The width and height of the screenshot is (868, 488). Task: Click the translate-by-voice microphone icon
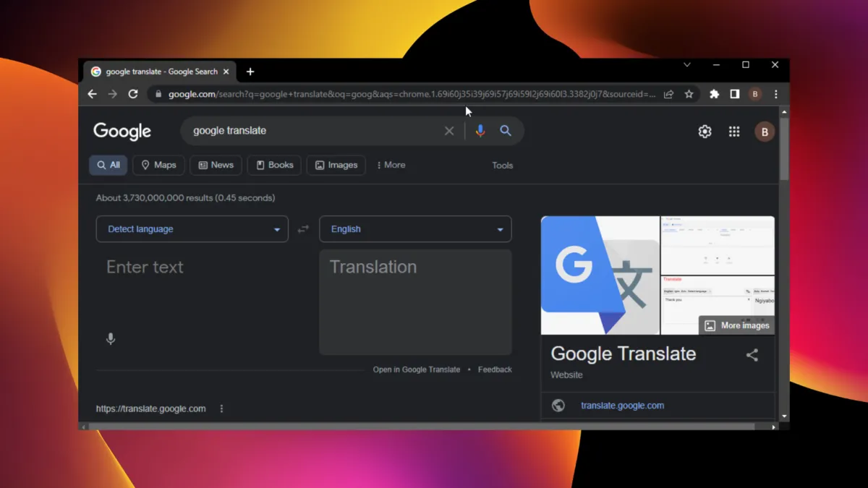pyautogui.click(x=111, y=338)
